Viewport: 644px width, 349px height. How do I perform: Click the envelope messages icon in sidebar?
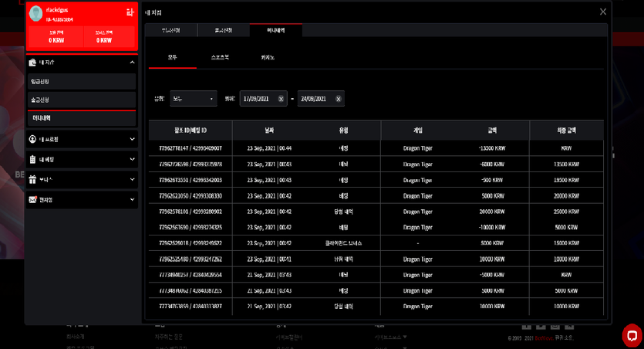[x=32, y=200]
